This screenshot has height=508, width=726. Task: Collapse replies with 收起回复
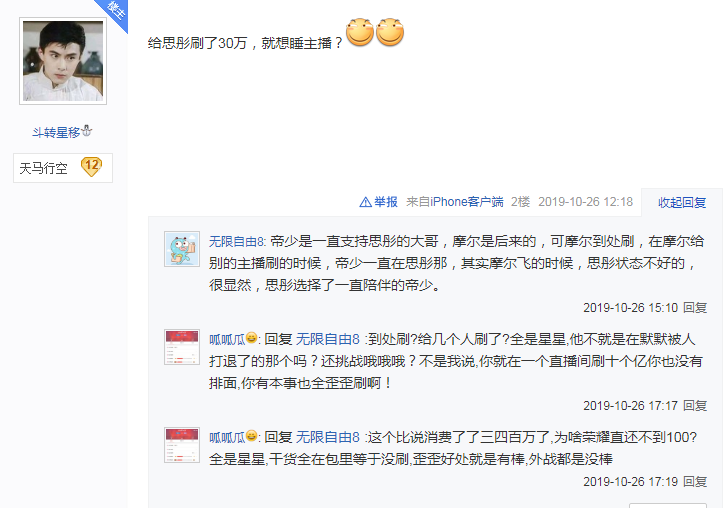click(x=682, y=202)
